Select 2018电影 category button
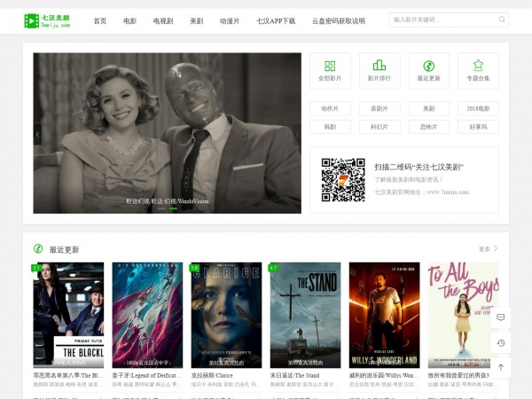Viewport: 532px width, 399px height. click(x=478, y=108)
